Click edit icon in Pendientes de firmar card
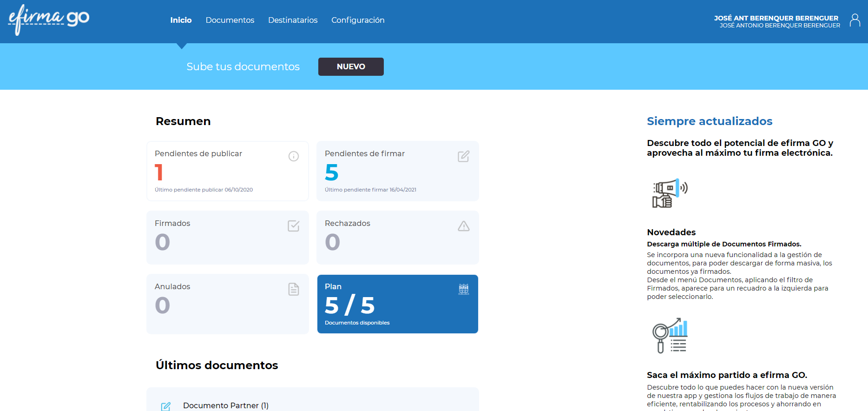Screen dimensions: 868x411 pos(464,156)
